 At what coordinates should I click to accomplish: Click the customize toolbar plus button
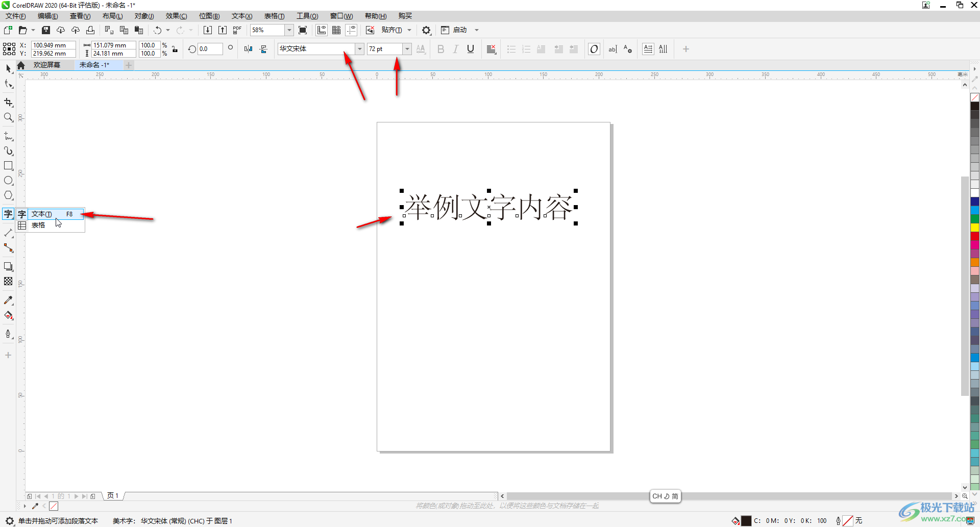(686, 49)
